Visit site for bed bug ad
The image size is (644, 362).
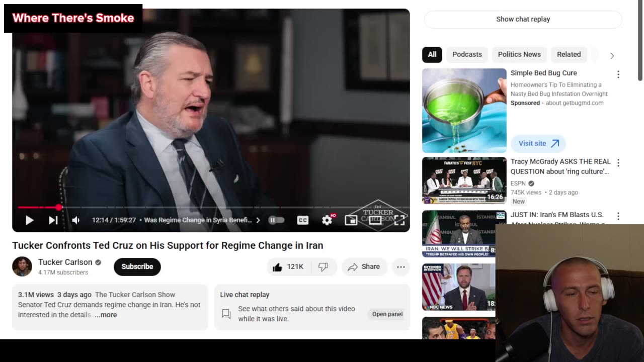tap(538, 143)
